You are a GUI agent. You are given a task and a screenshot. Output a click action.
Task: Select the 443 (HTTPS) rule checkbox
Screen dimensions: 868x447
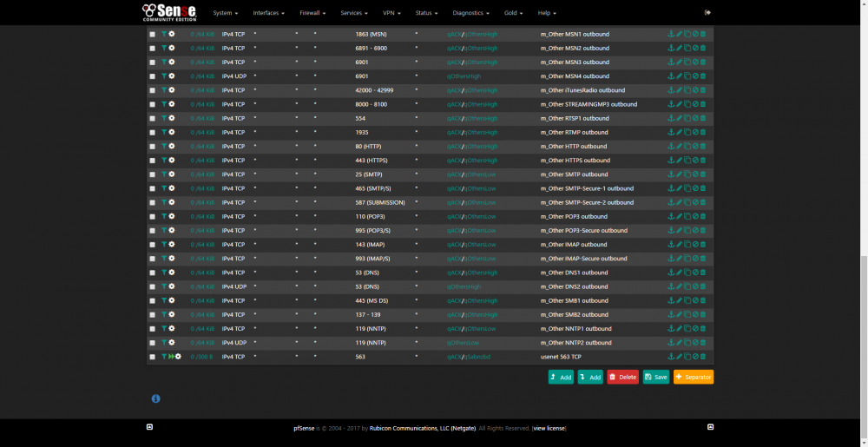coord(152,161)
